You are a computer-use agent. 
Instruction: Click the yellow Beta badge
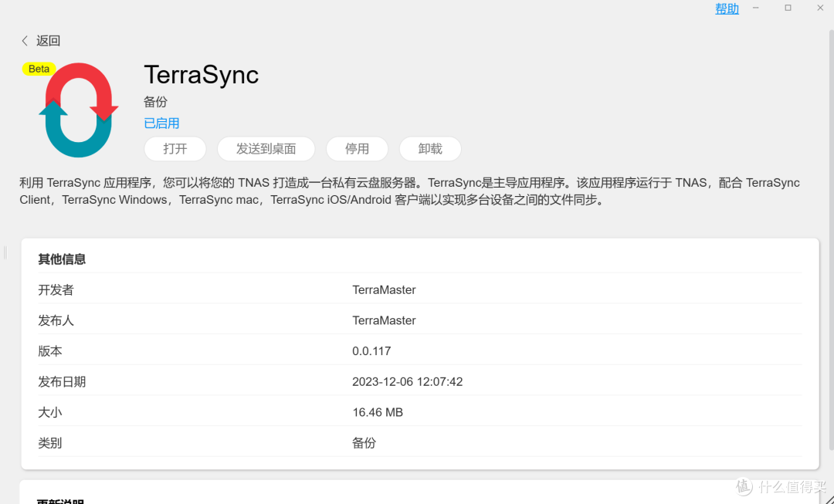pos(39,69)
